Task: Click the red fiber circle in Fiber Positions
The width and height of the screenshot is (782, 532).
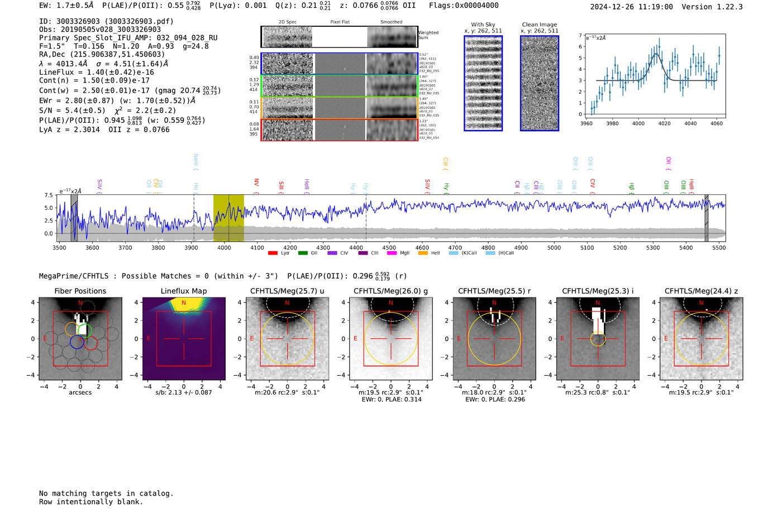Action: (x=90, y=343)
